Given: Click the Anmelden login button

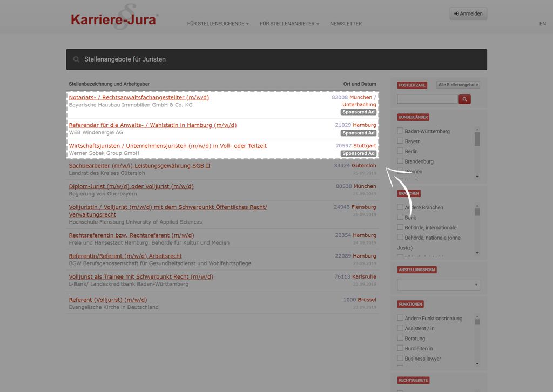Looking at the screenshot, I should (468, 13).
